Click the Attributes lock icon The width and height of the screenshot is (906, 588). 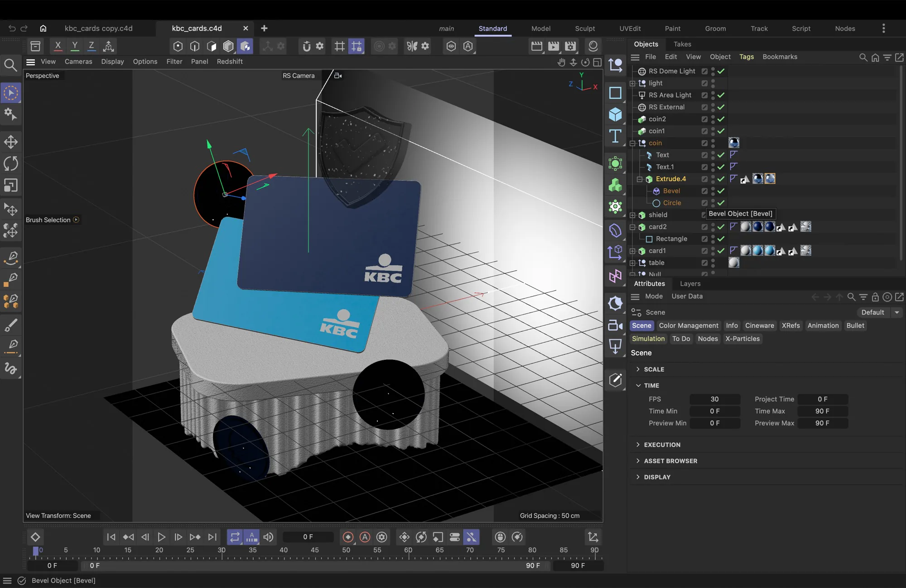(875, 297)
